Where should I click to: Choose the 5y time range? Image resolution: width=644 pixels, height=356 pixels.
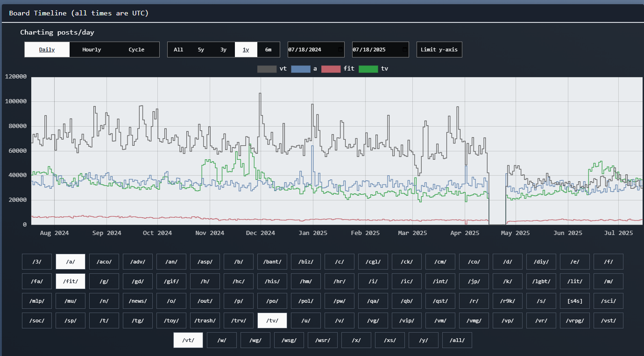(201, 50)
